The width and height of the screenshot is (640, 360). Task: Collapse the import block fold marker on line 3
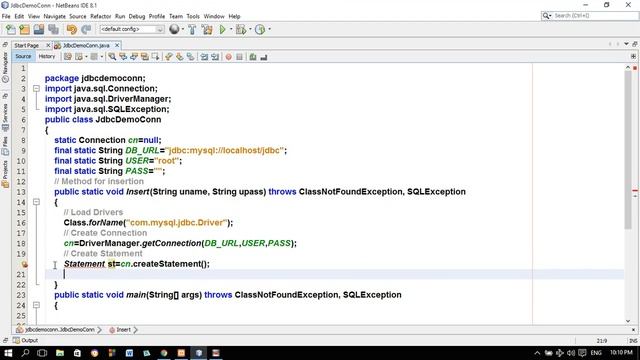click(x=36, y=89)
